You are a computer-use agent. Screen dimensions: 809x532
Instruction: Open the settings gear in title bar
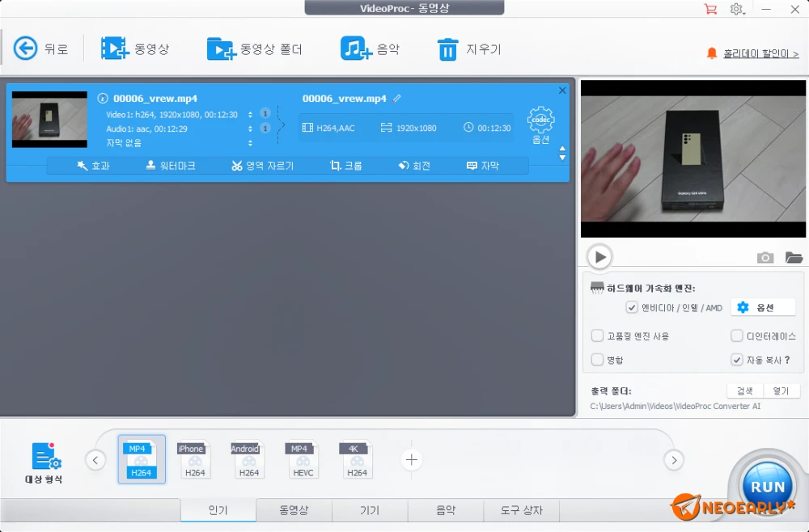737,9
